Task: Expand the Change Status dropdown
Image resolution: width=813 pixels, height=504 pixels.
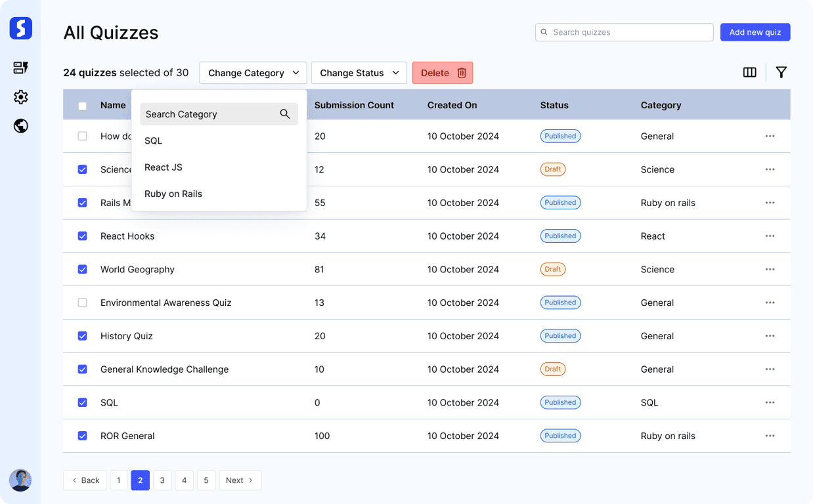Action: pyautogui.click(x=359, y=73)
